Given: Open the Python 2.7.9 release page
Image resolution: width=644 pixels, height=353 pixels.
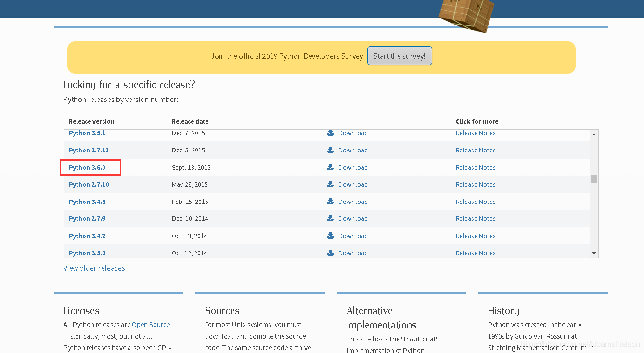Looking at the screenshot, I should [87, 218].
